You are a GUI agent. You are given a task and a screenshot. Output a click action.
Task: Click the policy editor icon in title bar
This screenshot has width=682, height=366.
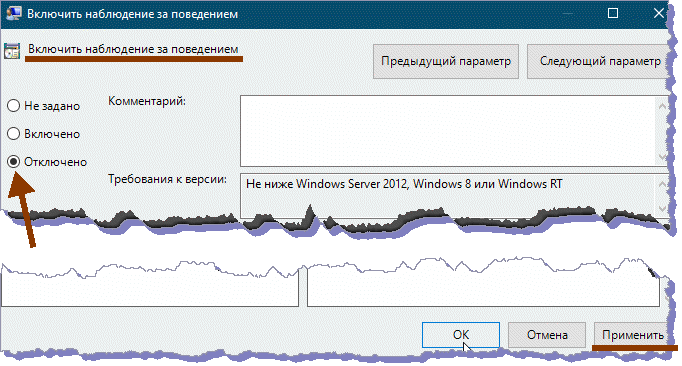13,13
